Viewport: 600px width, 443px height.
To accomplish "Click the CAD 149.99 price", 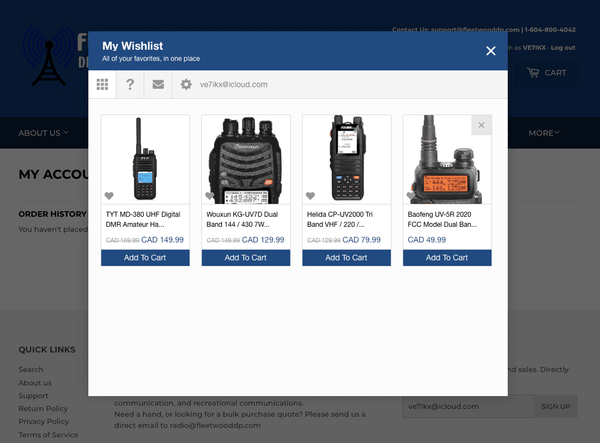I will (x=162, y=240).
